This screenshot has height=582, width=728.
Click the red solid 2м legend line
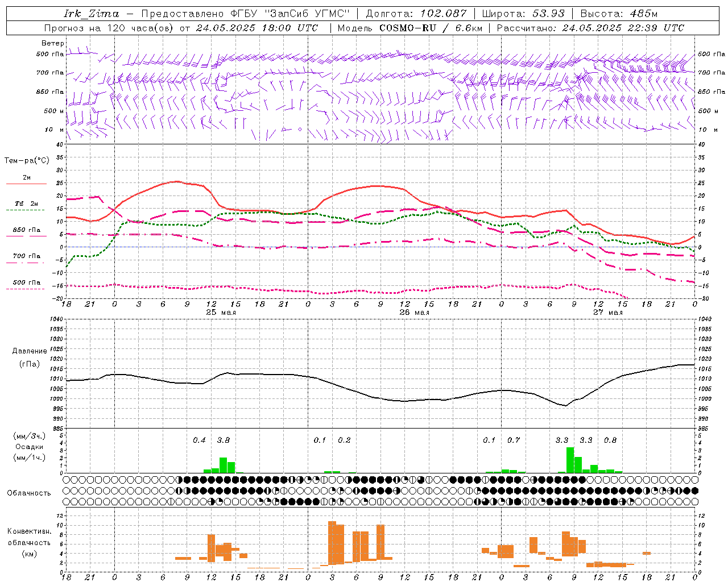click(26, 184)
